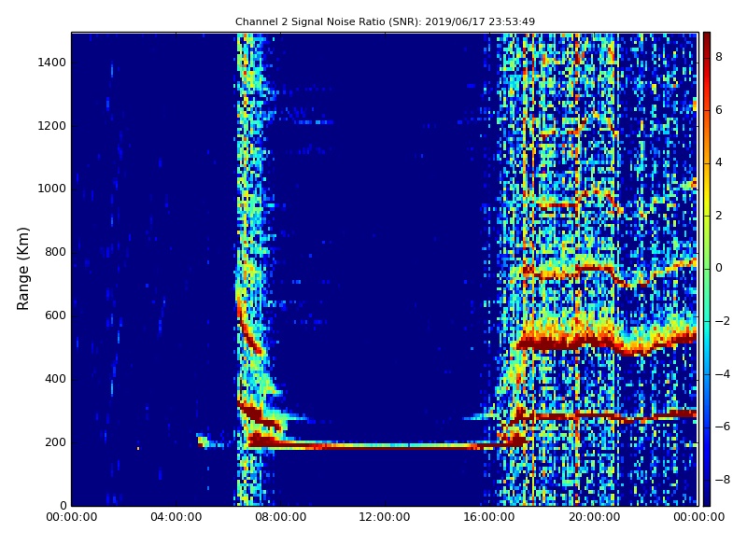Click the 16:00:00 time axis label

pyautogui.click(x=489, y=517)
